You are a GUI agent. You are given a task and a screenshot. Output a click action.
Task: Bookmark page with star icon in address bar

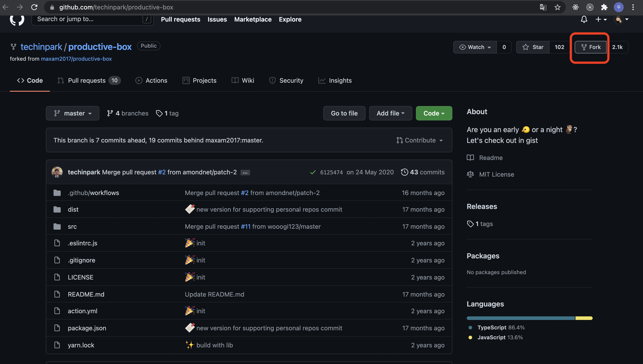[x=557, y=7]
